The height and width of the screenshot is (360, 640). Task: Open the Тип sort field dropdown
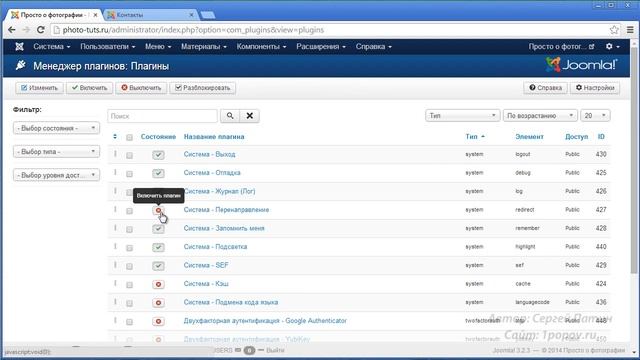(x=462, y=116)
